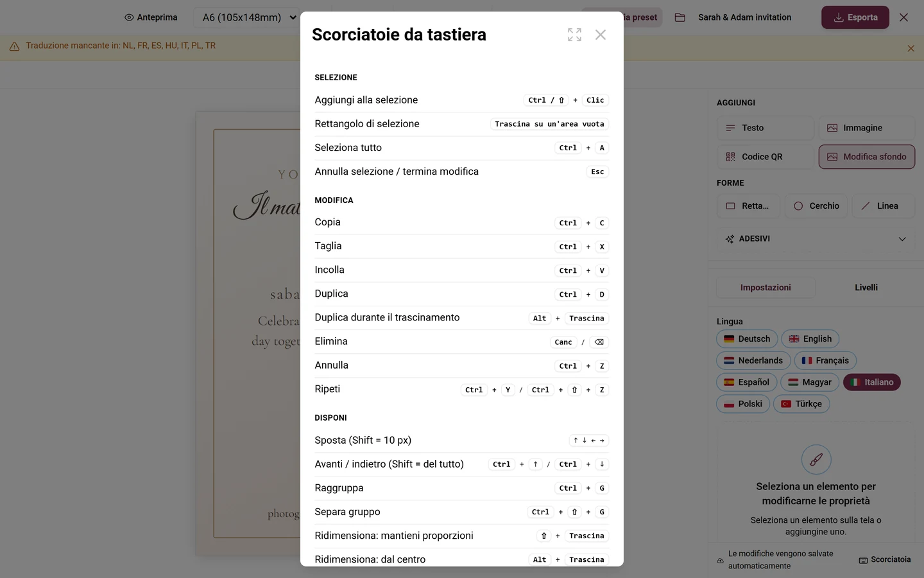Add a Linea line shape

(884, 206)
